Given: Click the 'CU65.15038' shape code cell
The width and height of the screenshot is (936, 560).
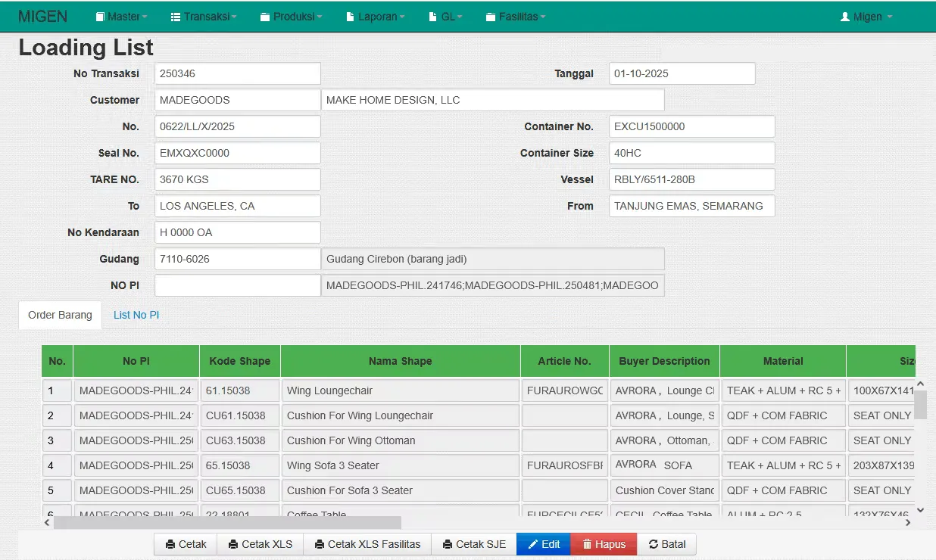Looking at the screenshot, I should [240, 490].
